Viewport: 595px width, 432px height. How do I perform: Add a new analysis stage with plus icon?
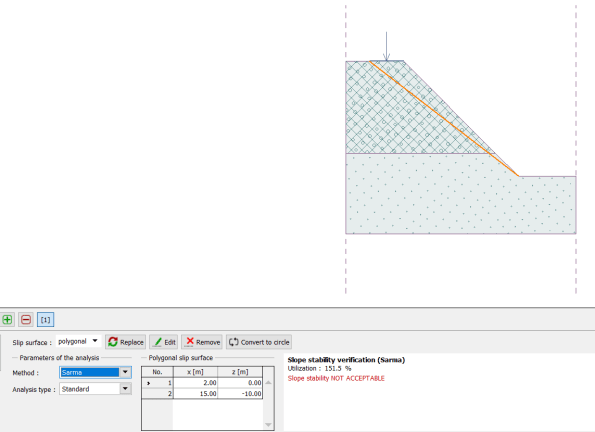(7, 320)
